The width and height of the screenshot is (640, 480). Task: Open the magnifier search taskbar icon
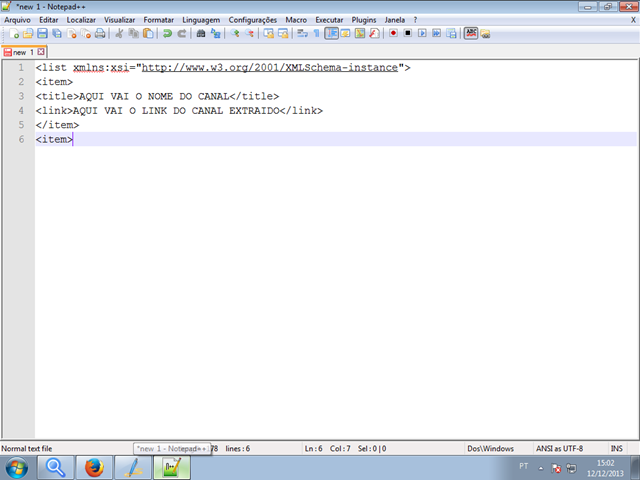click(x=56, y=468)
